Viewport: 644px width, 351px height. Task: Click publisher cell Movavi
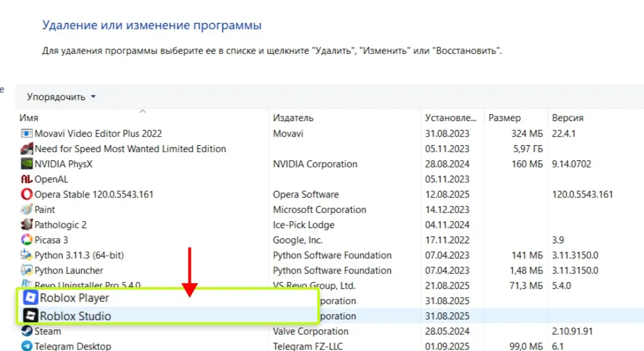click(288, 133)
